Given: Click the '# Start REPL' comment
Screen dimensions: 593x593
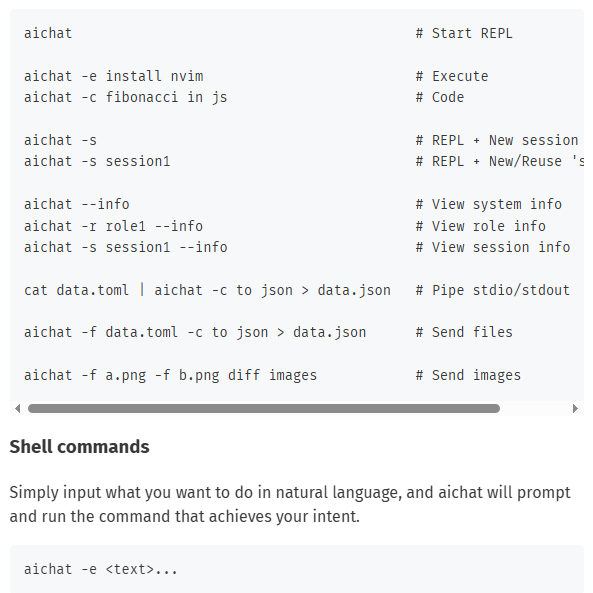Looking at the screenshot, I should tap(464, 33).
